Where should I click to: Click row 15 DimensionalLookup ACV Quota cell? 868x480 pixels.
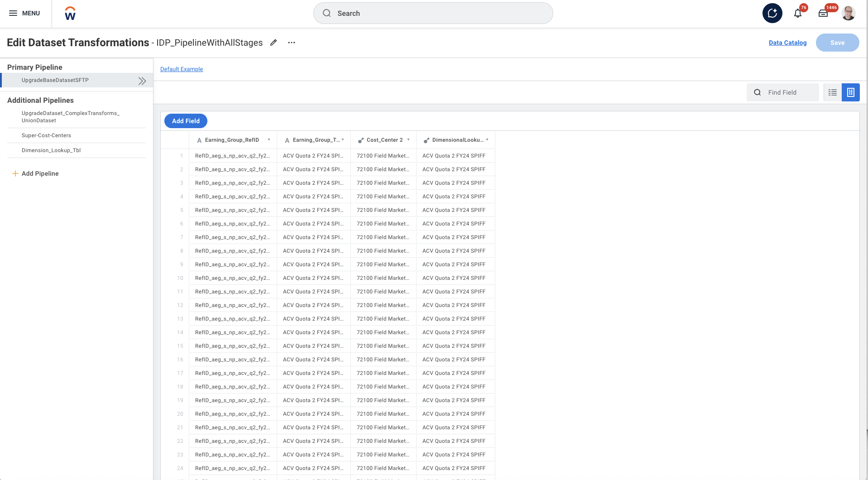point(456,346)
